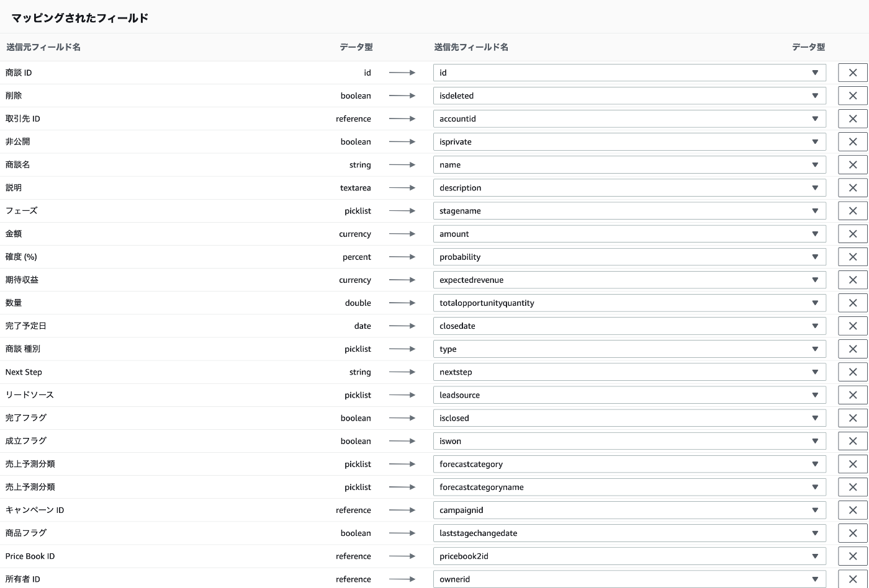869x588 pixels.
Task: Delete the totalopportunityquantity mapping
Action: (852, 303)
